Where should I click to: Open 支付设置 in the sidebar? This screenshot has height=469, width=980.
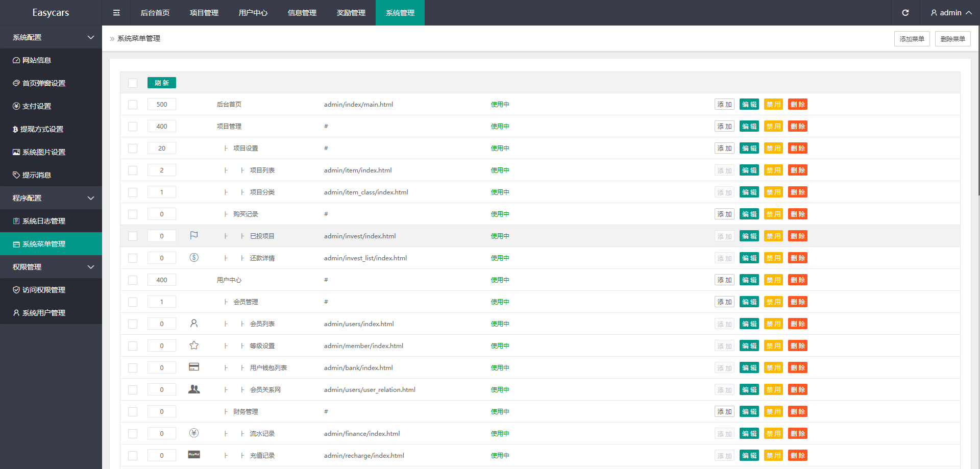click(37, 106)
